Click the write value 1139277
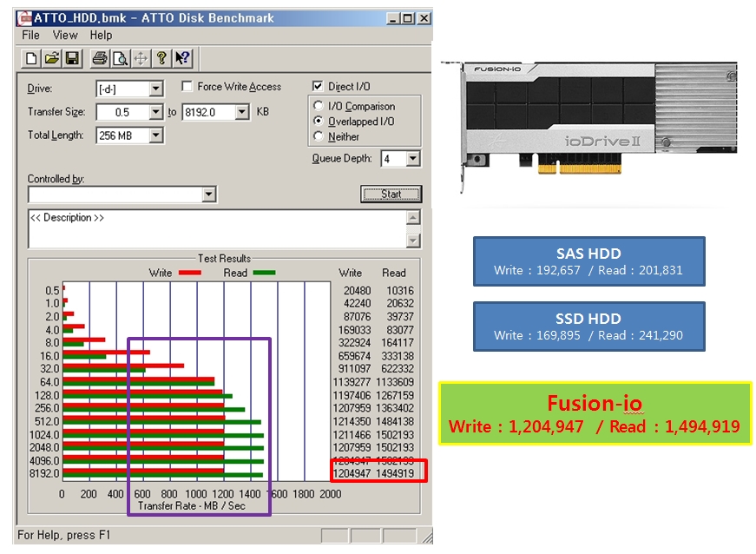756x554 pixels. tap(352, 382)
